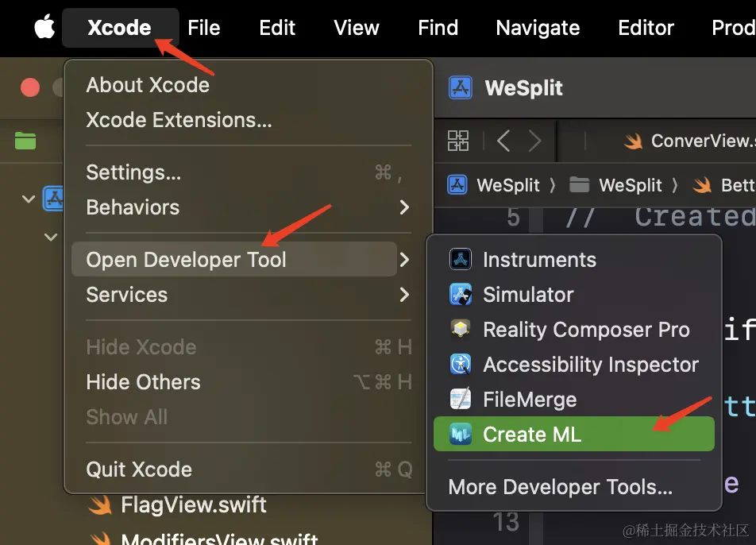Open FlagView.swift in the navigator

tap(193, 505)
